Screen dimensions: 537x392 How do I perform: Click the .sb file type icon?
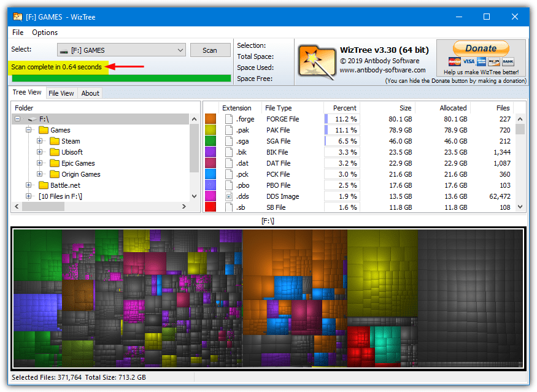(x=229, y=207)
